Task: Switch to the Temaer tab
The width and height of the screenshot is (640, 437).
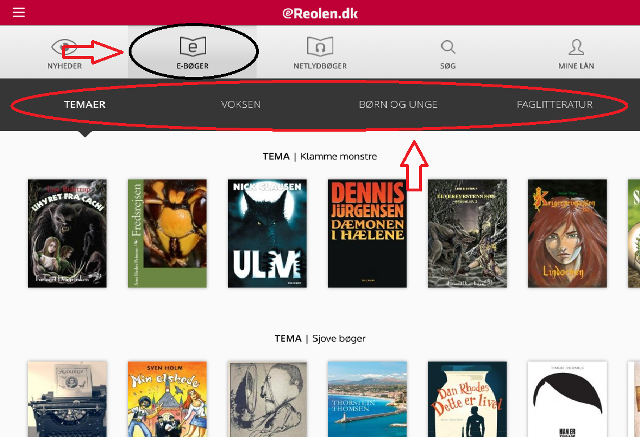Action: (85, 104)
